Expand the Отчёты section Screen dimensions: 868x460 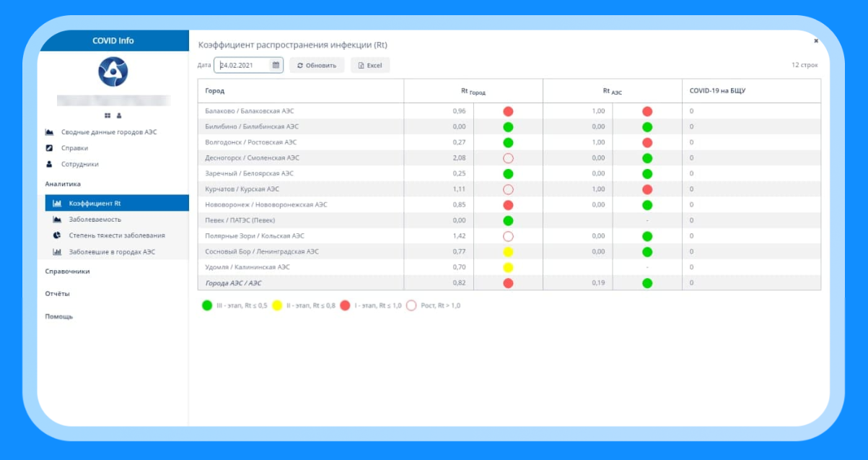pos(57,294)
